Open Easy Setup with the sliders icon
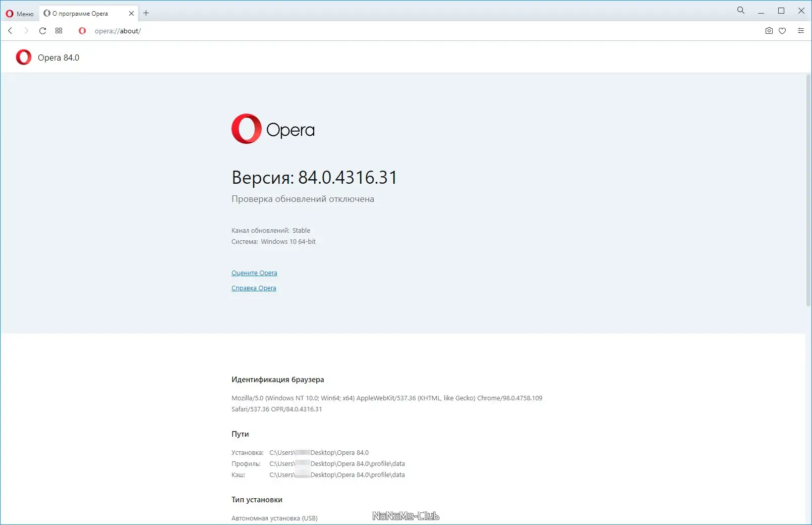 [x=801, y=31]
